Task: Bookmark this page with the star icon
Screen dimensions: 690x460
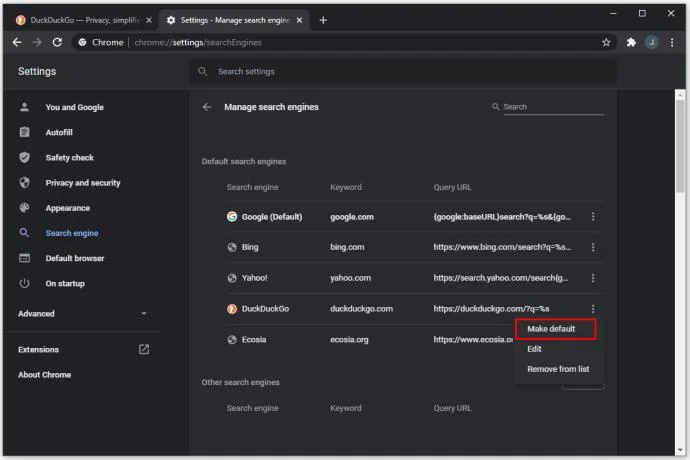Action: coord(606,42)
